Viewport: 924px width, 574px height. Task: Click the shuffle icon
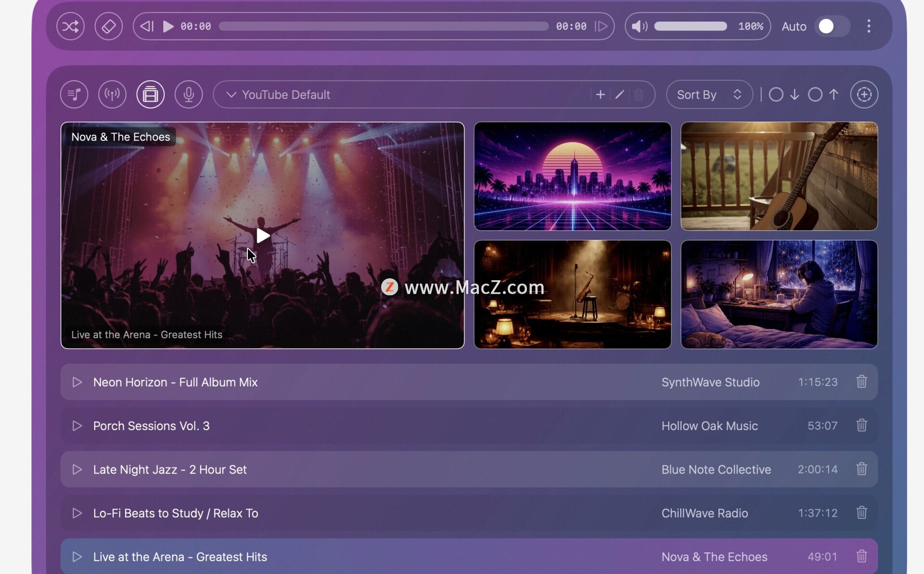pos(70,26)
